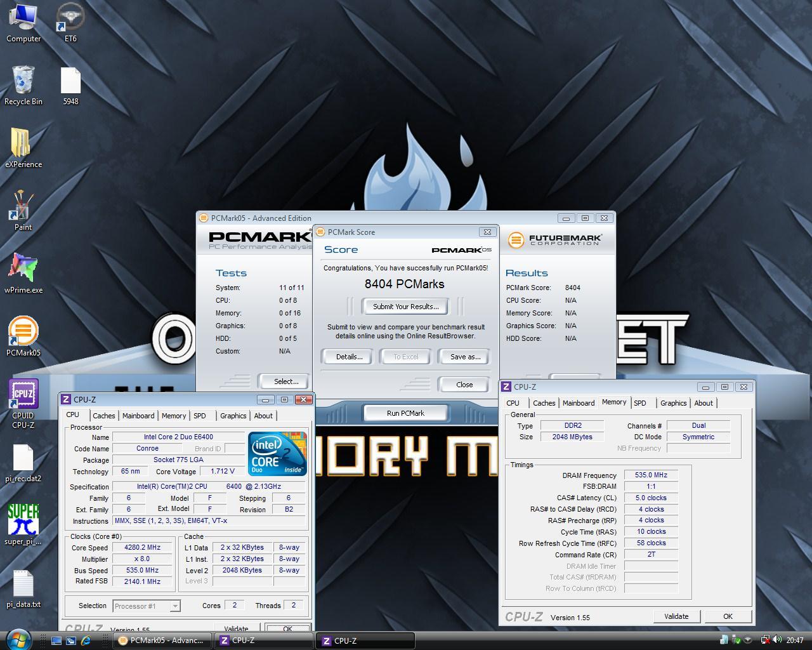Select the wPrime.exe desktop icon
The height and width of the screenshot is (650, 812).
(x=23, y=274)
